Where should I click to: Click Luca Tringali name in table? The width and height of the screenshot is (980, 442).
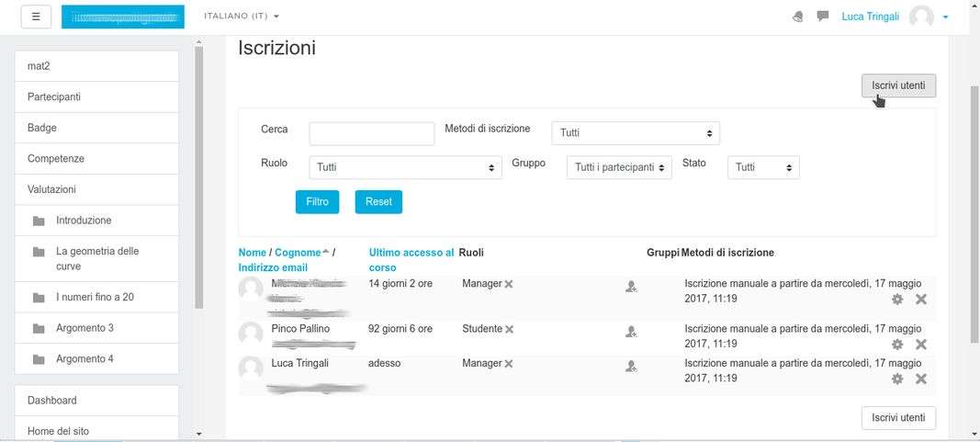(300, 363)
